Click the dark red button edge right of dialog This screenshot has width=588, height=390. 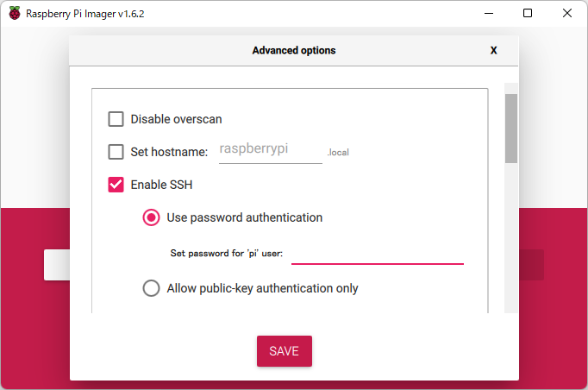(x=531, y=266)
